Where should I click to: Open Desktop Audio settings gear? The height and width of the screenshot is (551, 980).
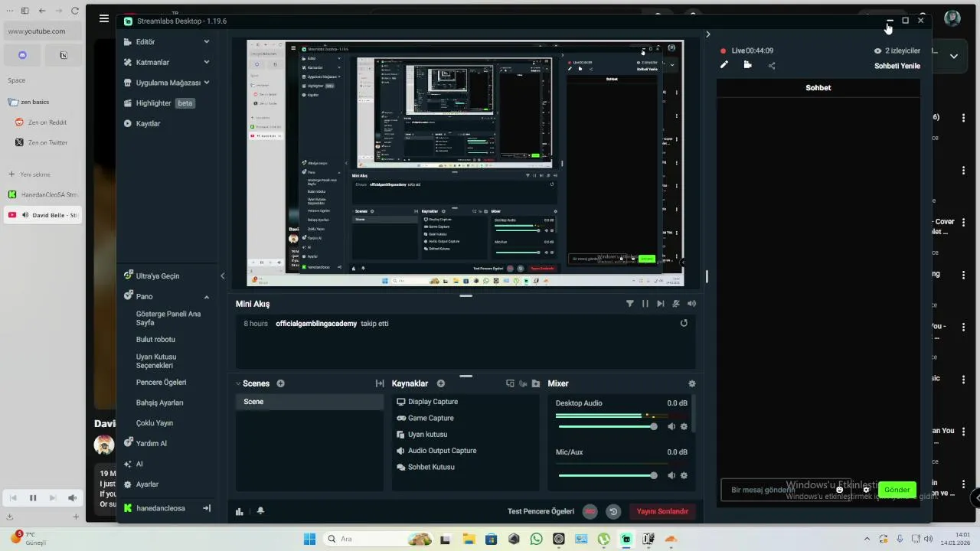click(x=684, y=426)
